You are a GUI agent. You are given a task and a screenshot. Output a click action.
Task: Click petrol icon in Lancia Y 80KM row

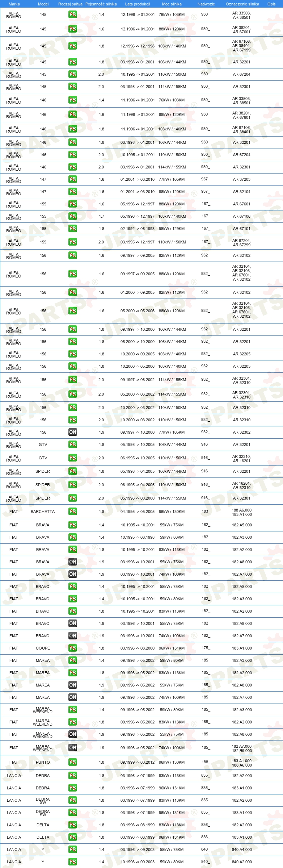coord(72,862)
